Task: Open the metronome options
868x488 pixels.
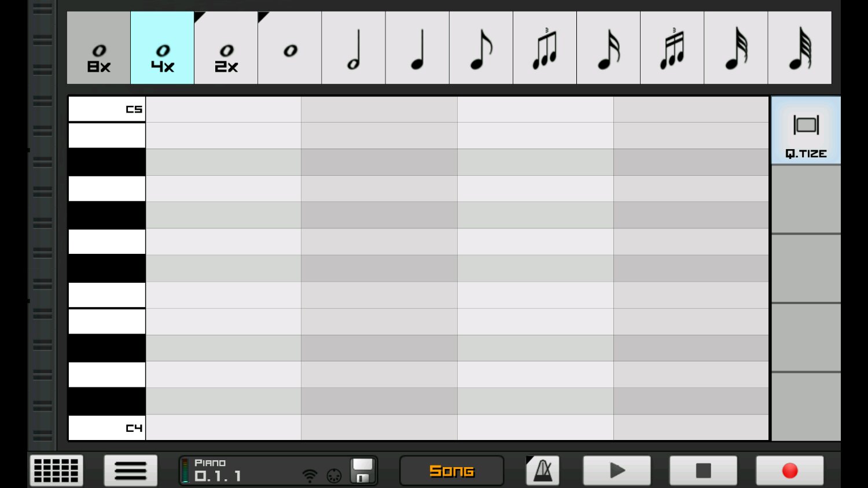Action: click(x=543, y=471)
